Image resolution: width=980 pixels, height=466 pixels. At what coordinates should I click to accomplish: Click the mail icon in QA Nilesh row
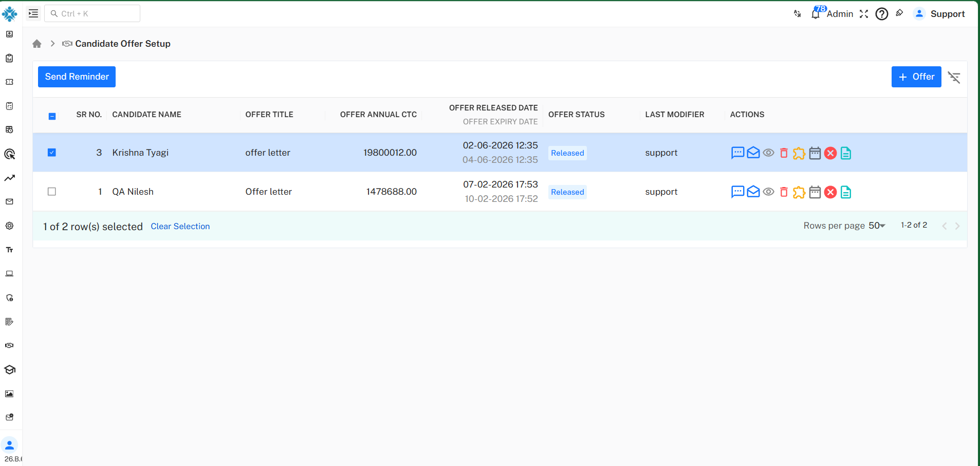[753, 192]
